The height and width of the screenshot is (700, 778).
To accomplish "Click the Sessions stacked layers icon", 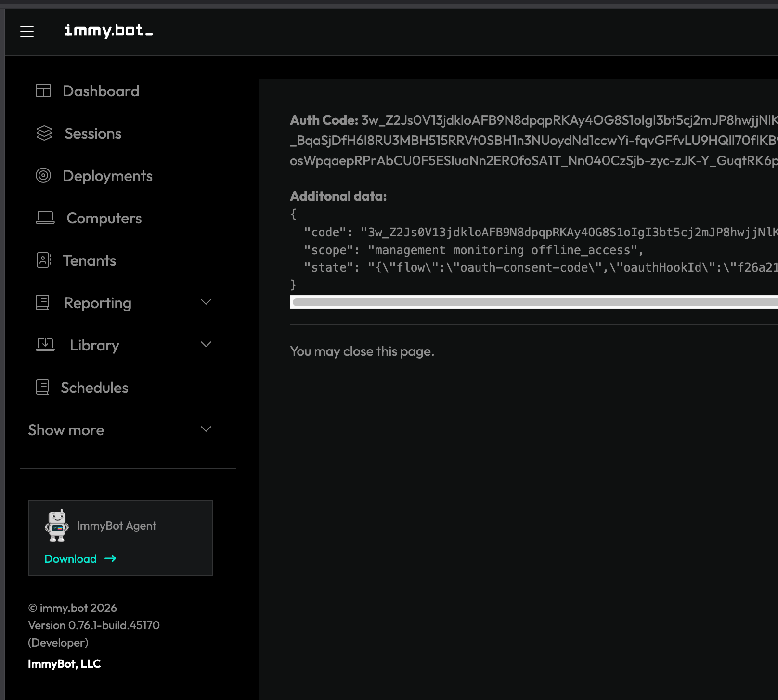I will [x=44, y=133].
